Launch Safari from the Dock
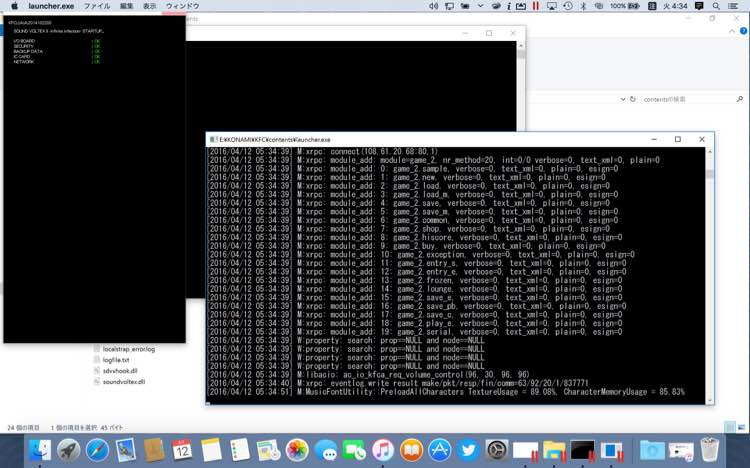This screenshot has height=468, width=750. click(98, 450)
